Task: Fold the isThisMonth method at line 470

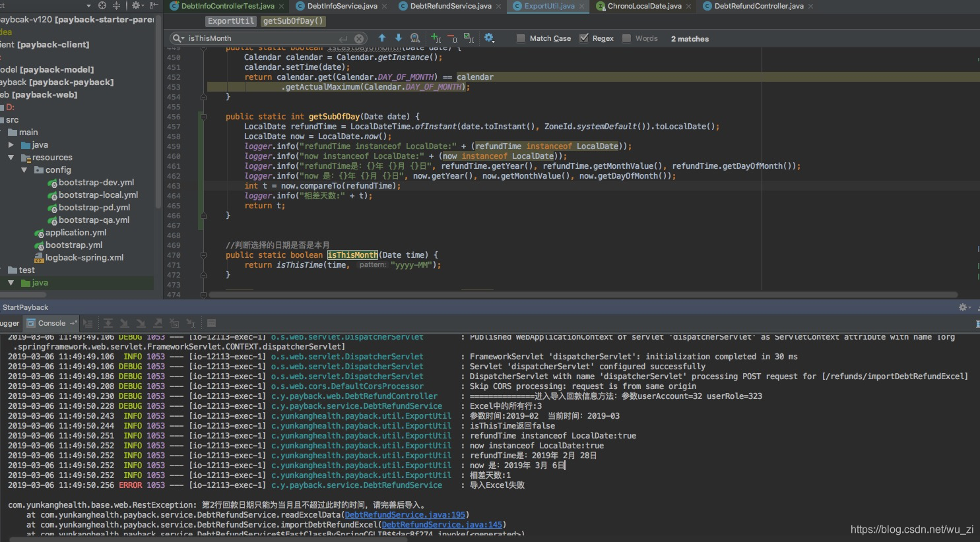Action: 203,255
